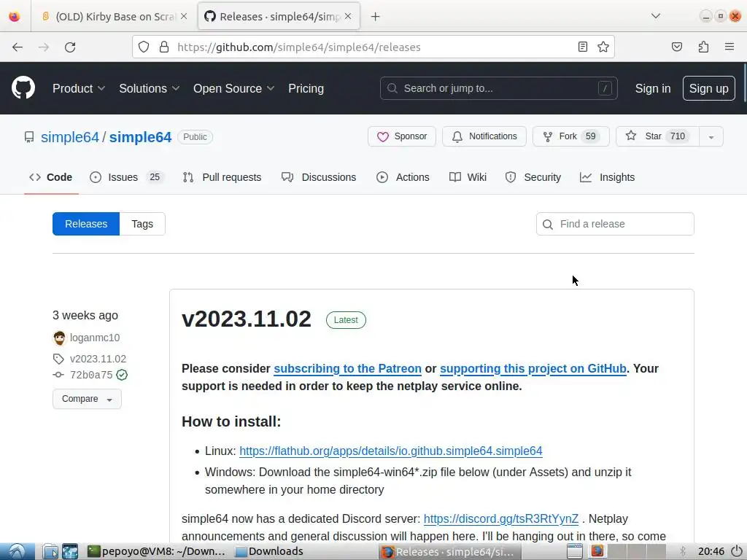Click the taskbar power icon
Viewport: 747px width, 560px height.
click(737, 551)
